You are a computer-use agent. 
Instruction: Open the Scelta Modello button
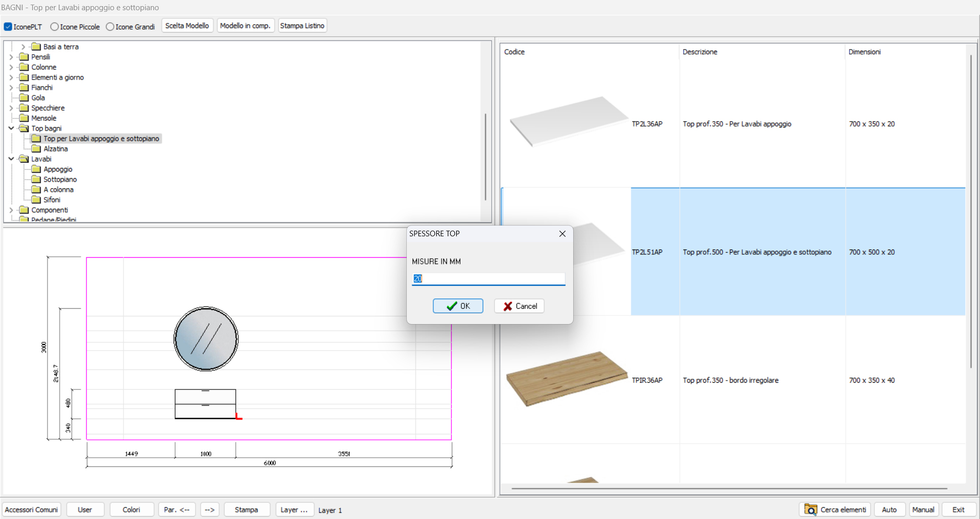click(187, 26)
